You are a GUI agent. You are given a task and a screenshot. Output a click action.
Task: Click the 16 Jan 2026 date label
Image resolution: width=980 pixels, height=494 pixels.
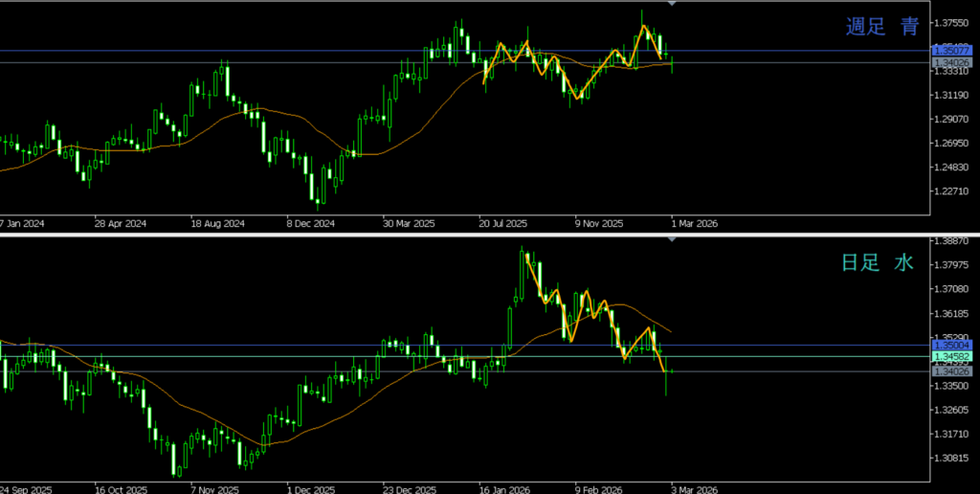coord(504,486)
